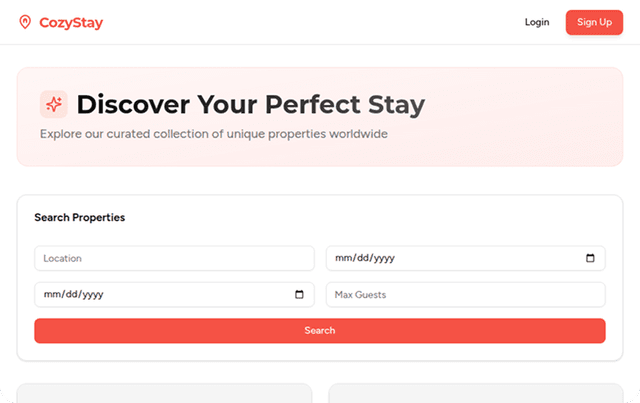
Task: Click the Discover Your Perfect Stay heading
Action: (250, 104)
